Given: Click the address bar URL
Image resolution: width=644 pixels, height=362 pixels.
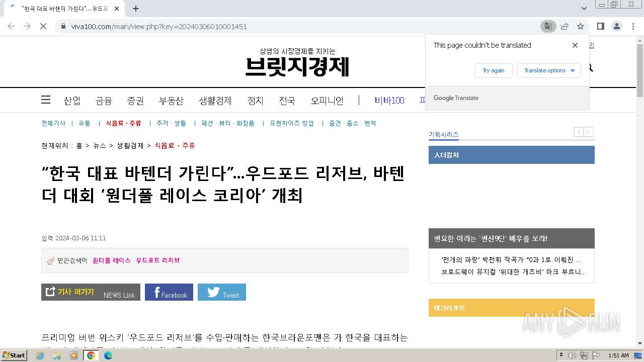Looking at the screenshot, I should pyautogui.click(x=159, y=26).
